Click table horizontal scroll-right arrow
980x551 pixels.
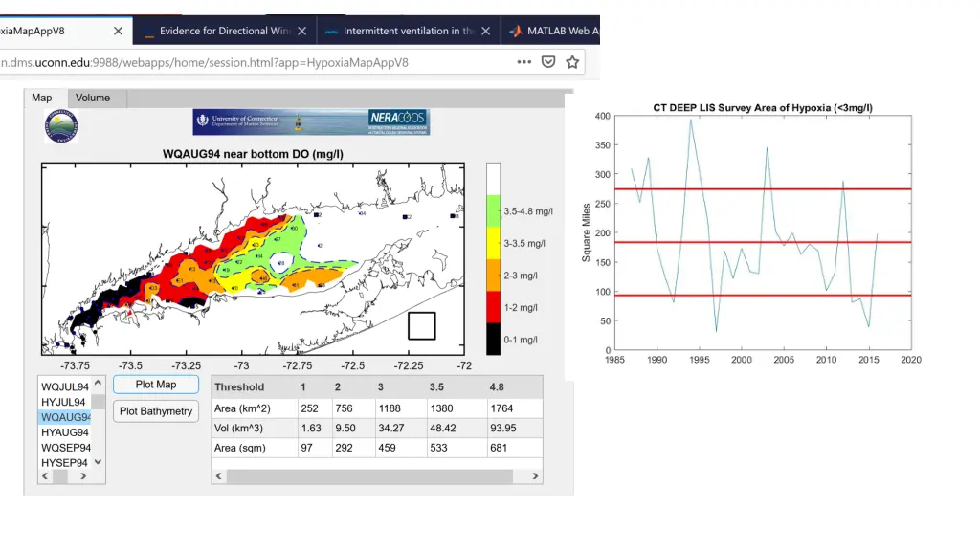pos(535,476)
